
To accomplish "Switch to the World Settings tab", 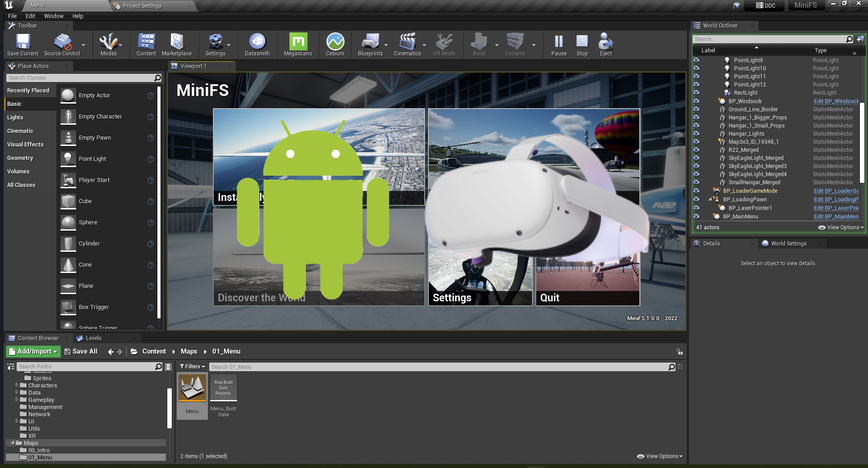I will (x=788, y=244).
